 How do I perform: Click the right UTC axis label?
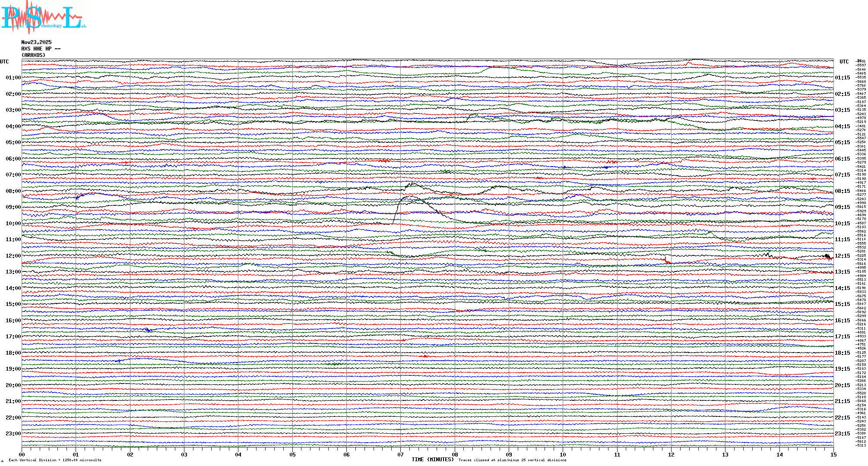844,62
